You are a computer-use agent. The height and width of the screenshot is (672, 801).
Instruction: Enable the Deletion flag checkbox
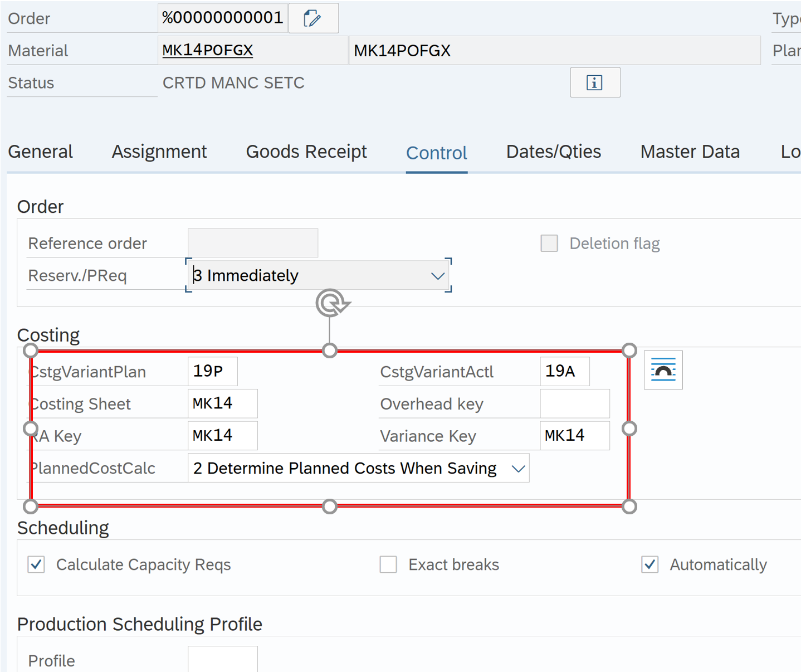pyautogui.click(x=549, y=244)
